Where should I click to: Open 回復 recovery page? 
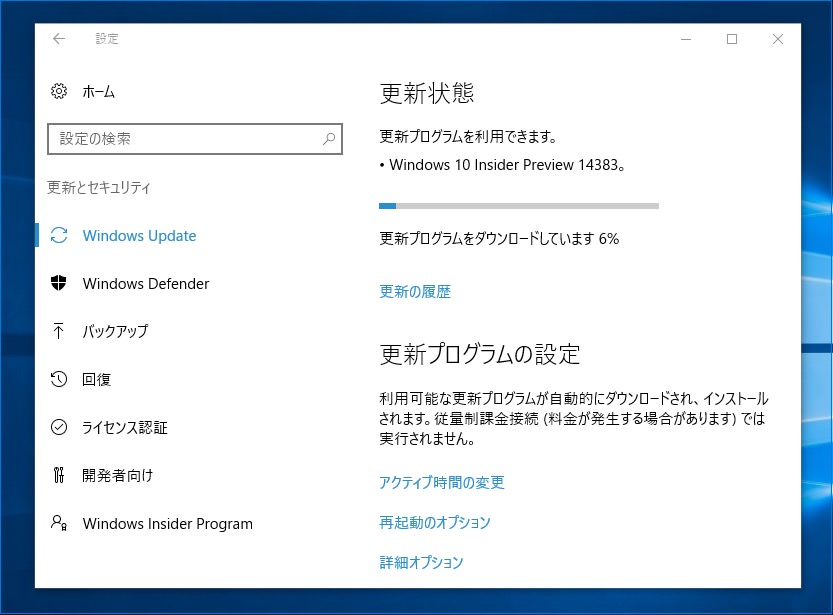point(96,379)
